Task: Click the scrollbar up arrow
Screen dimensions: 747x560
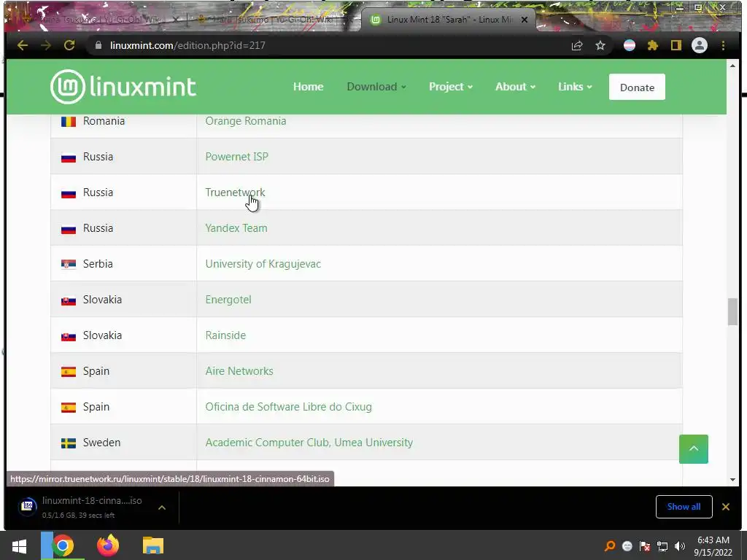Action: tap(732, 66)
